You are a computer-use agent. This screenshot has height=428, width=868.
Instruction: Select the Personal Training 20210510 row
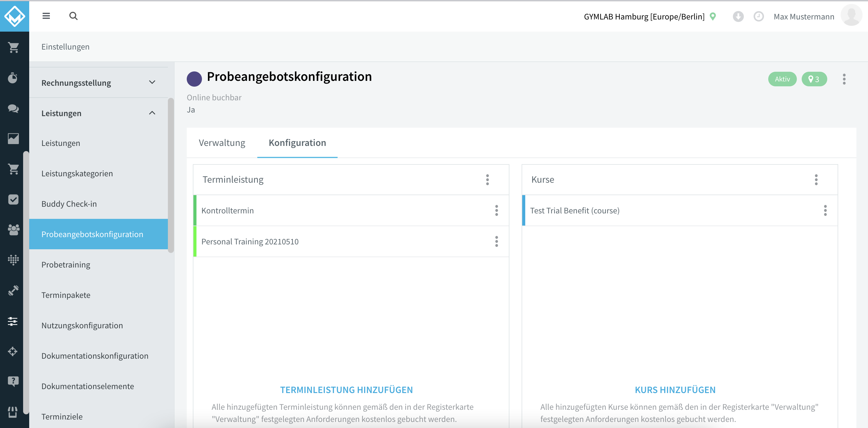click(351, 241)
